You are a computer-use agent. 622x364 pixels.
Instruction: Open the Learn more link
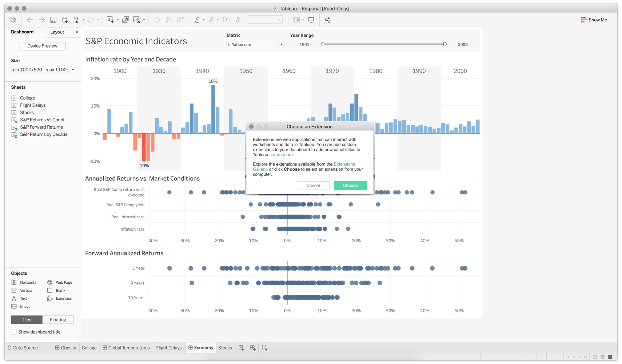tap(282, 155)
